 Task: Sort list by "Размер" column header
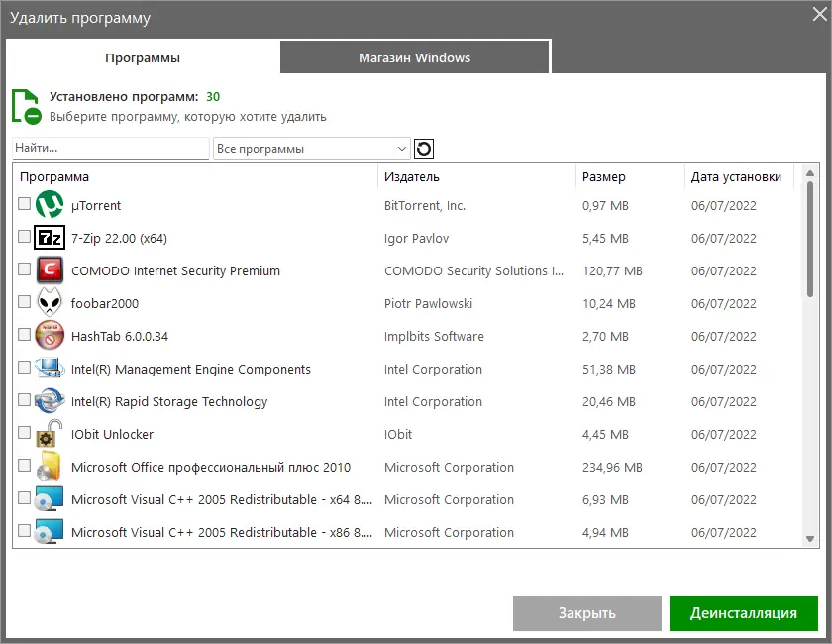tap(604, 177)
